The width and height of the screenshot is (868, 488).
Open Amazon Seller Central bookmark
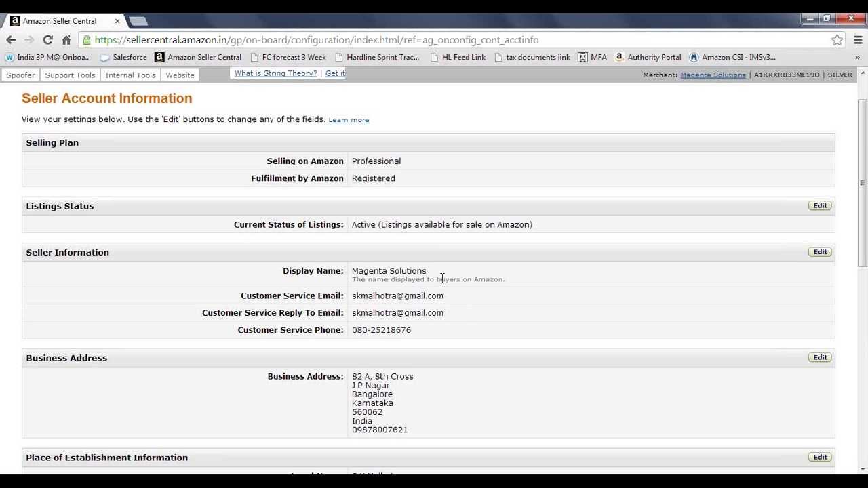pyautogui.click(x=198, y=57)
